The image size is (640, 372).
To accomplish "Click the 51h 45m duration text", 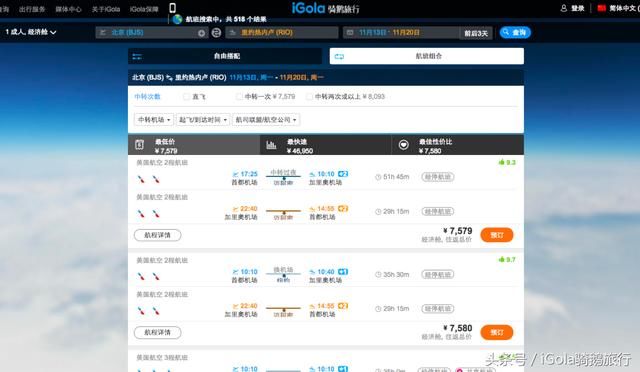I will pyautogui.click(x=396, y=177).
